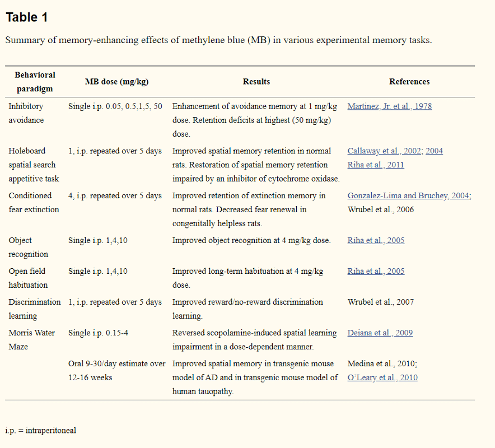Click the References column header
The image size is (495, 448).
409,82
